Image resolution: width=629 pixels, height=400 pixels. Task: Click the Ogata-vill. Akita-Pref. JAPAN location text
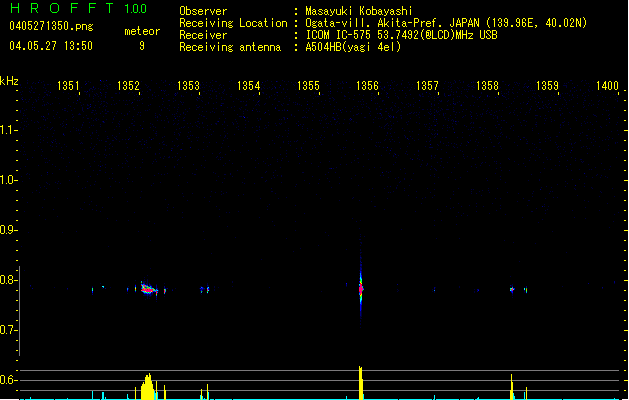446,23
